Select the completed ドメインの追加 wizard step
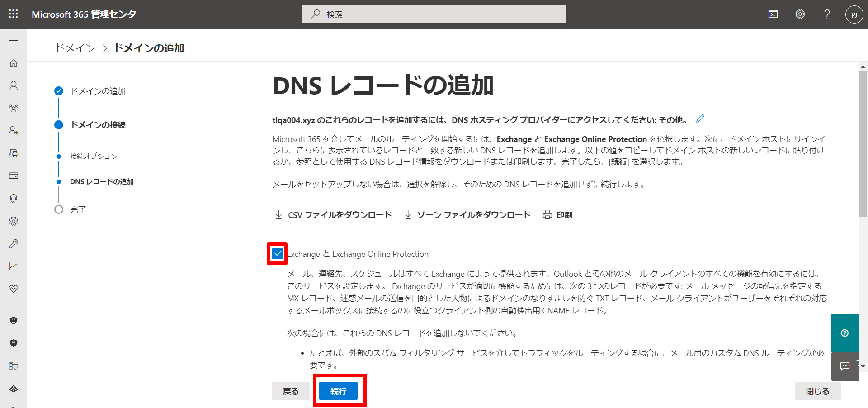Screen dimensions: 868x408 pos(90,91)
